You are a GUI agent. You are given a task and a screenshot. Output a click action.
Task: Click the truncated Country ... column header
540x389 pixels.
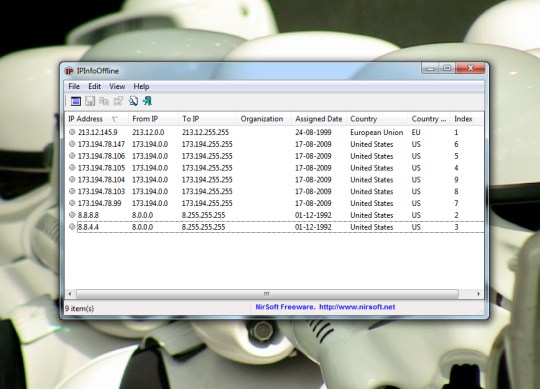click(x=429, y=119)
